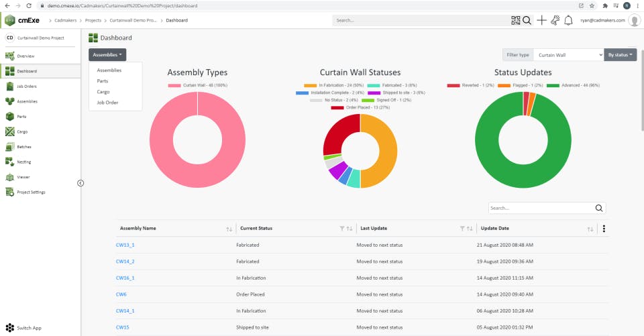Image resolution: width=644 pixels, height=336 pixels.
Task: Click the announcements megaphone icon
Action: (555, 20)
